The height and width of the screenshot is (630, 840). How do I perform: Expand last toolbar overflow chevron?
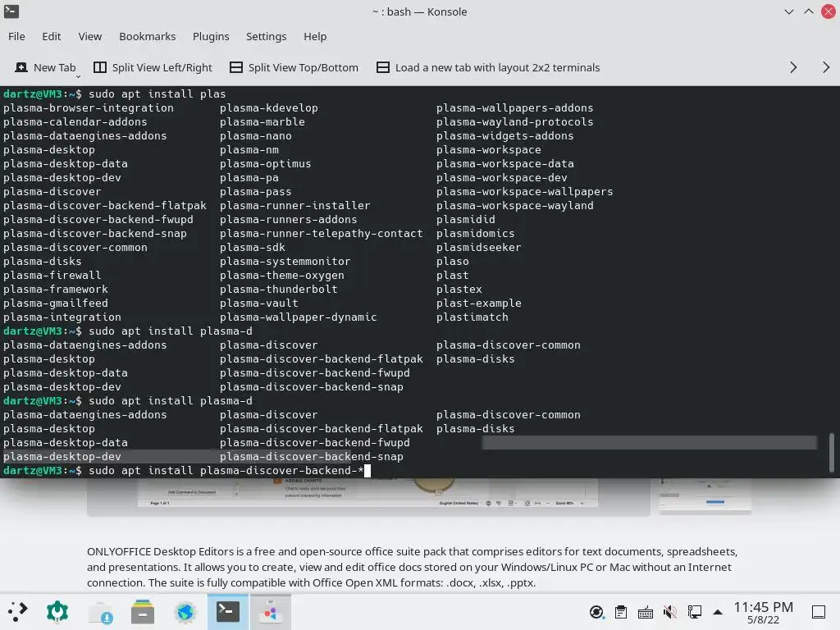tap(826, 67)
